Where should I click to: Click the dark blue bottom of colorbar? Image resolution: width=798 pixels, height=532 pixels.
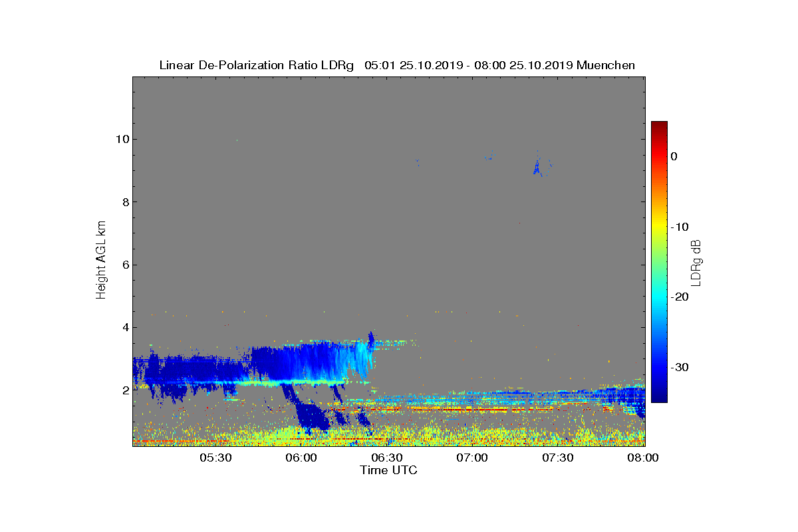click(659, 395)
